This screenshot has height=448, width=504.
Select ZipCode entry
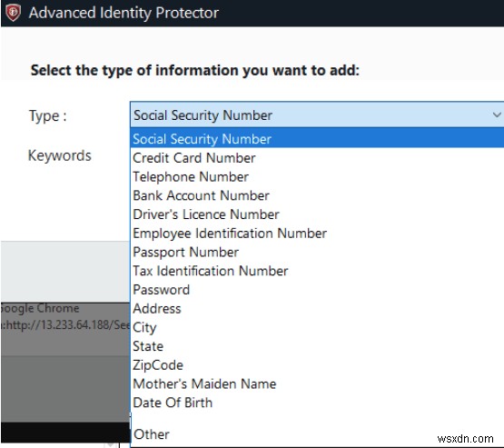(x=318, y=365)
